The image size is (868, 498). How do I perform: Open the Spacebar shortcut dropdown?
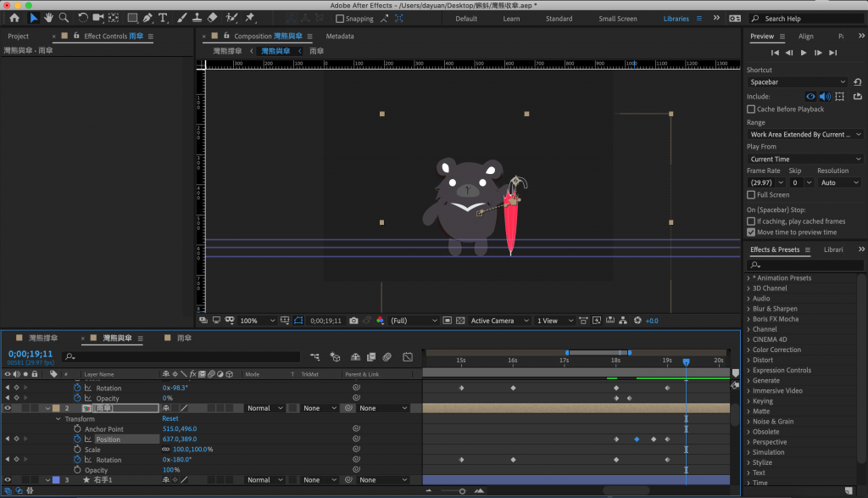pos(798,82)
